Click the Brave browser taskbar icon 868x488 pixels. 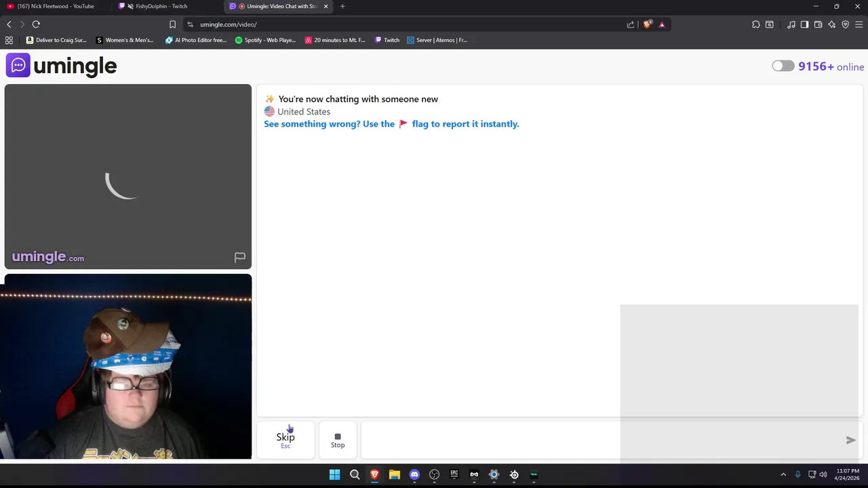click(374, 474)
